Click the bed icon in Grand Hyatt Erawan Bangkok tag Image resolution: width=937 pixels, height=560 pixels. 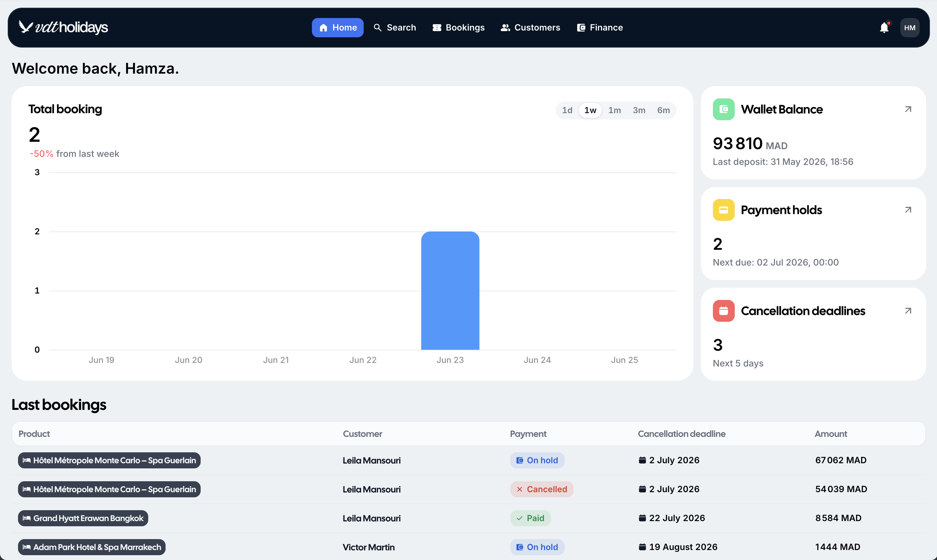(x=26, y=518)
